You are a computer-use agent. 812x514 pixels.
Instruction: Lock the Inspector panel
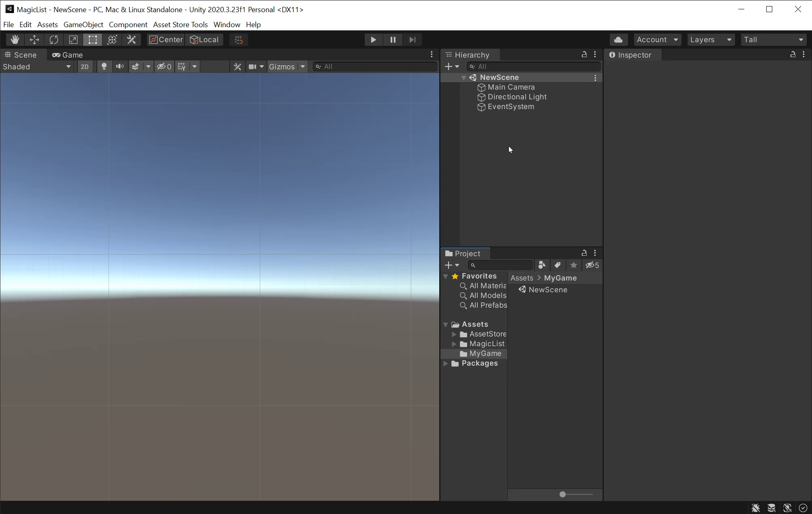(793, 54)
